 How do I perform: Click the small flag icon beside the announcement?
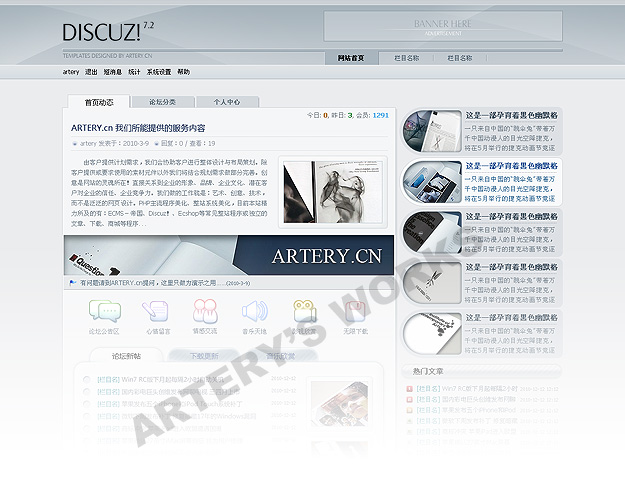click(73, 283)
